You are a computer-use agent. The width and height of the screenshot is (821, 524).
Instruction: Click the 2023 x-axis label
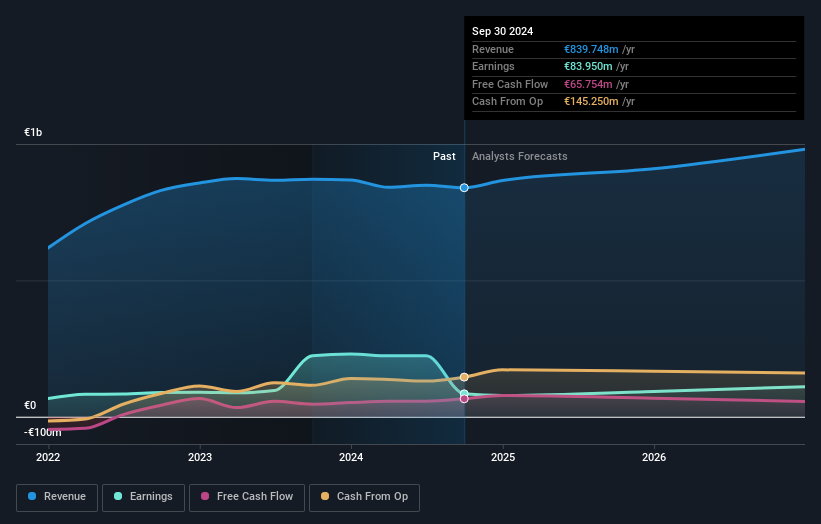[x=200, y=457]
